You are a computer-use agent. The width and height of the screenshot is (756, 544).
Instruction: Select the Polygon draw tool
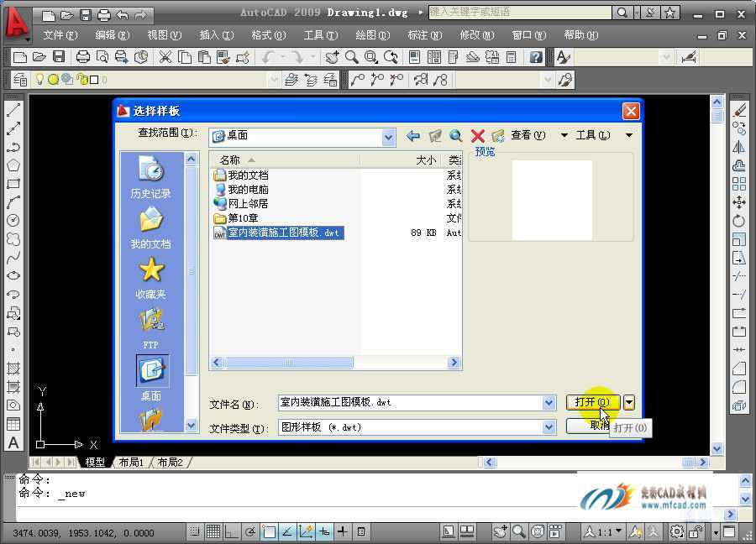(13, 165)
